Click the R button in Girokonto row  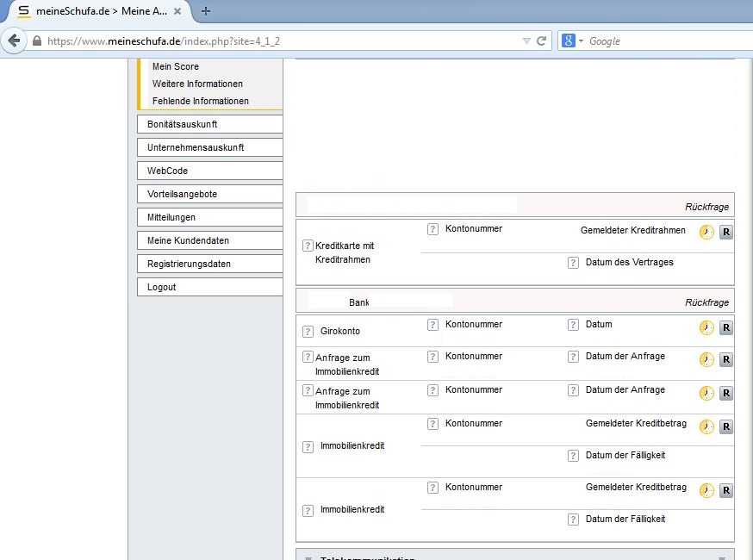click(725, 327)
